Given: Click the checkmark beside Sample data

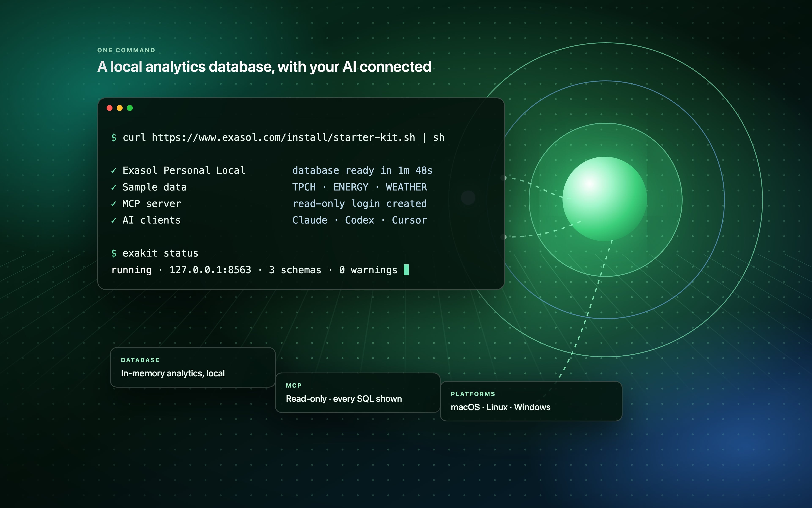Looking at the screenshot, I should pyautogui.click(x=114, y=187).
